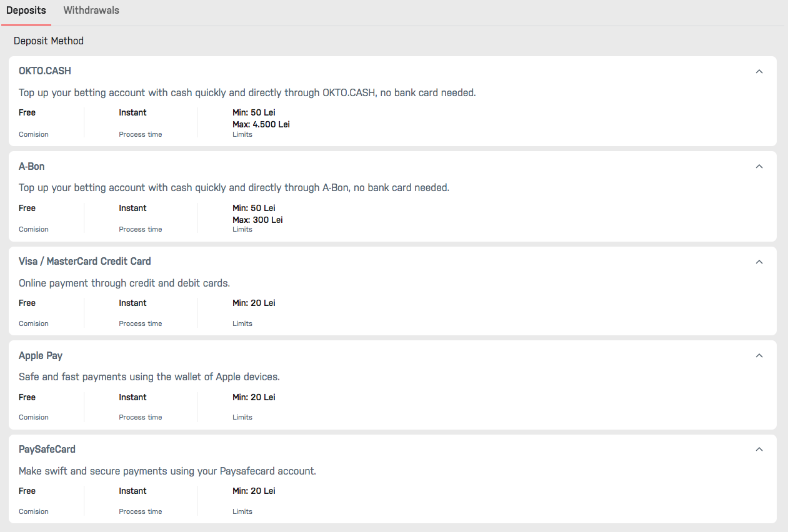Image resolution: width=788 pixels, height=532 pixels.
Task: Collapse the A-Bon section chevron
Action: pyautogui.click(x=759, y=167)
